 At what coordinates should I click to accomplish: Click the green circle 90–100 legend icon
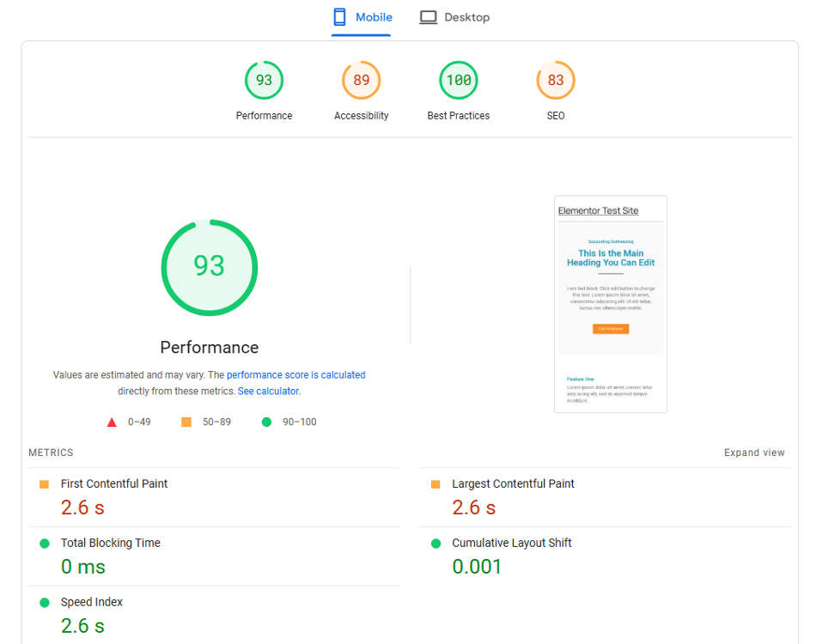click(x=266, y=422)
